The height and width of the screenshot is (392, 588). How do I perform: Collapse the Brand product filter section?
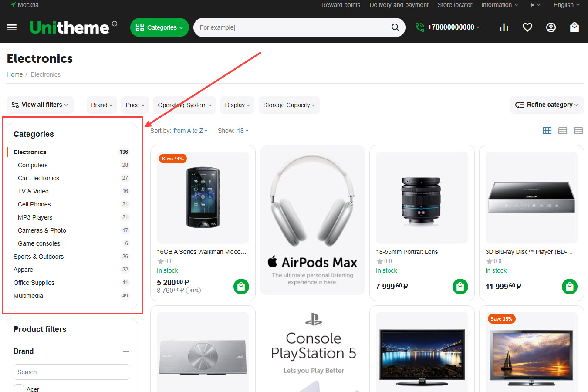[126, 351]
